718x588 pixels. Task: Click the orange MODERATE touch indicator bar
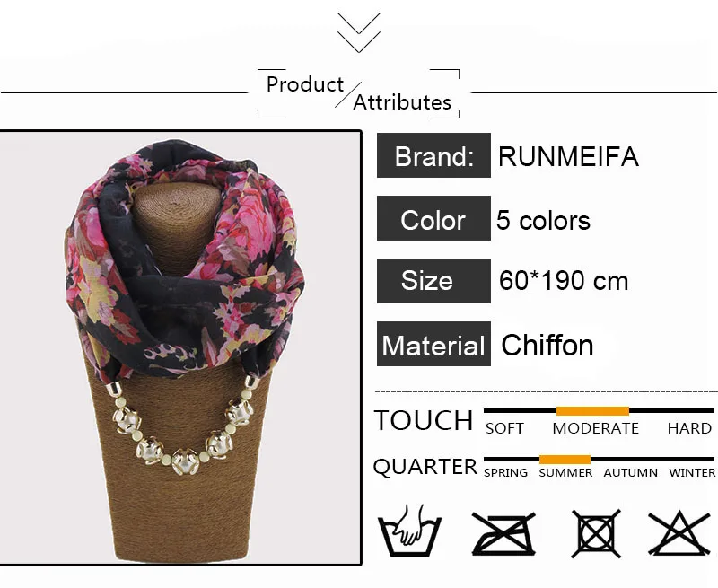point(592,411)
